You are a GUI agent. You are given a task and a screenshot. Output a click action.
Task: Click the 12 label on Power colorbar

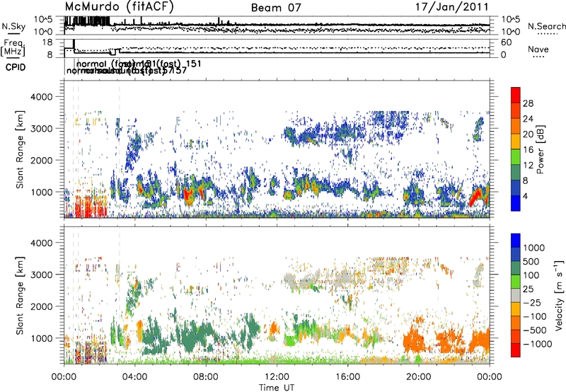point(528,166)
